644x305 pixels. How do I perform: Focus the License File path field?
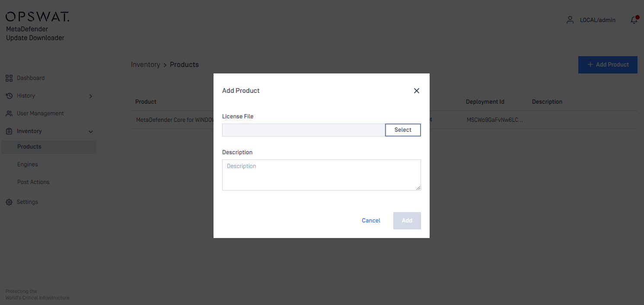point(303,130)
